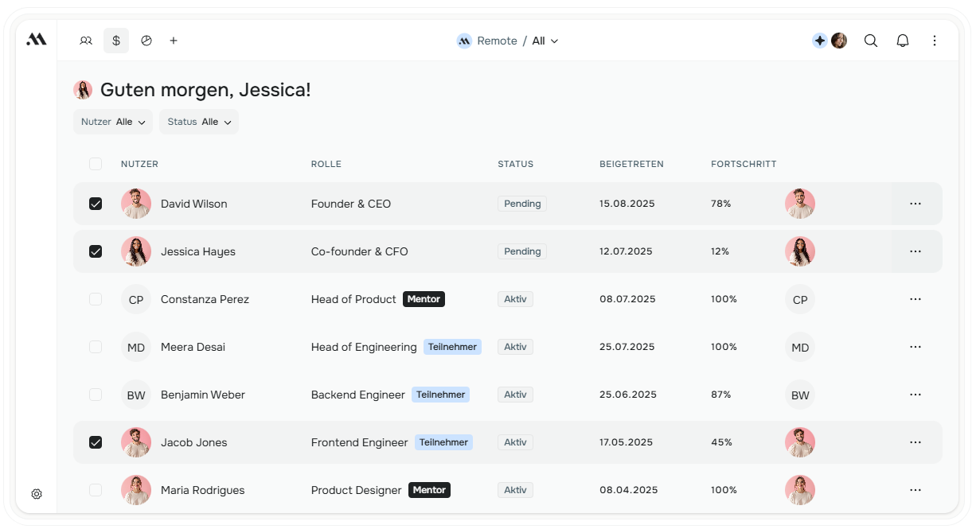The height and width of the screenshot is (529, 980).
Task: Open notifications bell icon
Action: tap(903, 41)
